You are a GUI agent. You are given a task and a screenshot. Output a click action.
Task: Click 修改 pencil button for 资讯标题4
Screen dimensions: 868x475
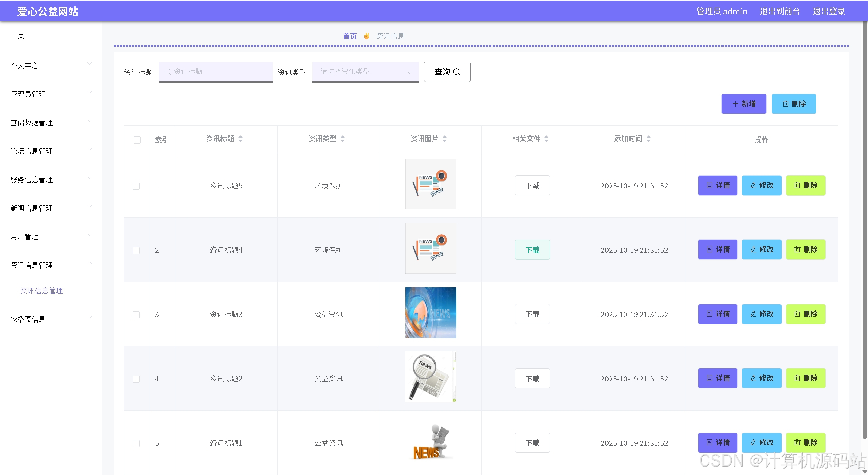tap(761, 250)
